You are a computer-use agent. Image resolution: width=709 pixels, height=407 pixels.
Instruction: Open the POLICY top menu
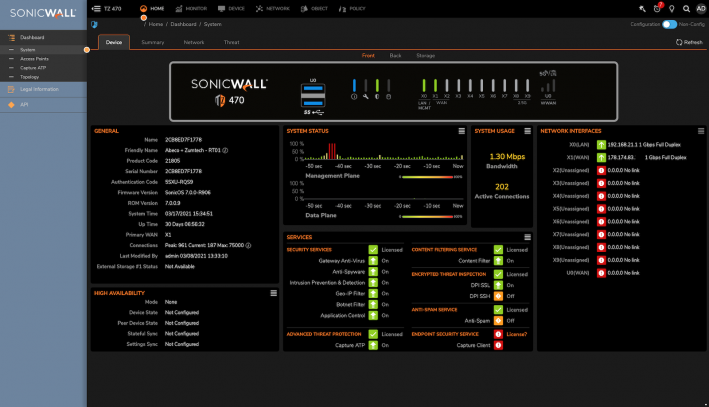point(352,9)
